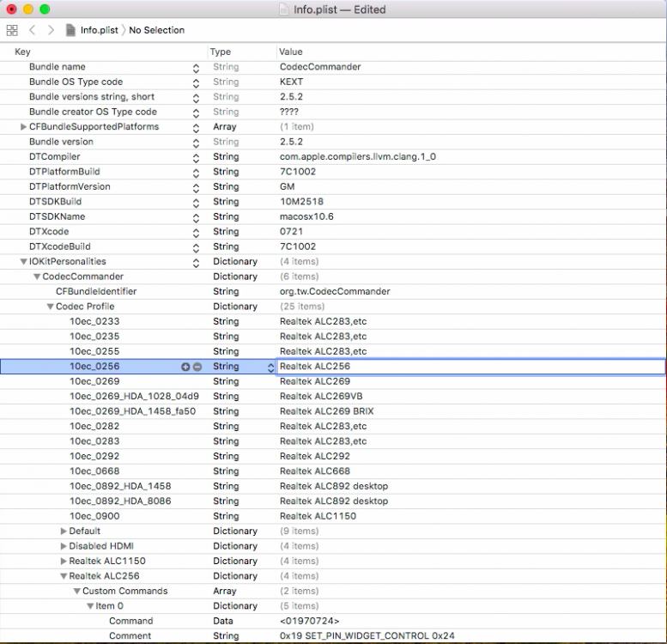Open the key stepper for CFBundleSupportedPlatforms

coord(196,128)
